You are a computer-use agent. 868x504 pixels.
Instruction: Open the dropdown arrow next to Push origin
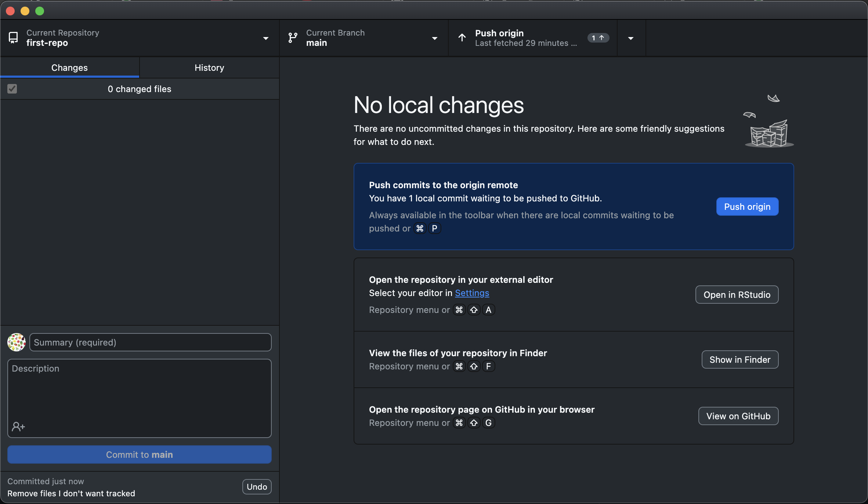coord(631,38)
